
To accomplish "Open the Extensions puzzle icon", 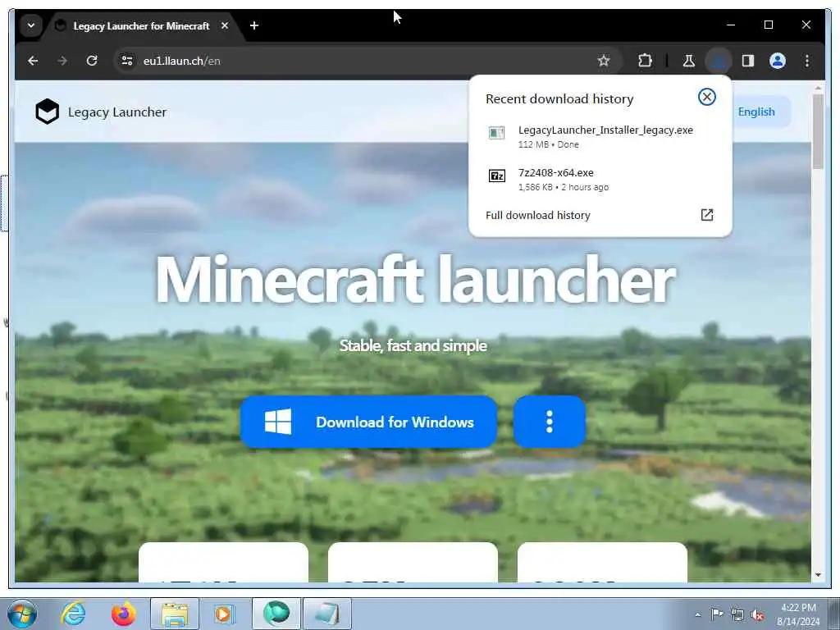I will [x=645, y=61].
